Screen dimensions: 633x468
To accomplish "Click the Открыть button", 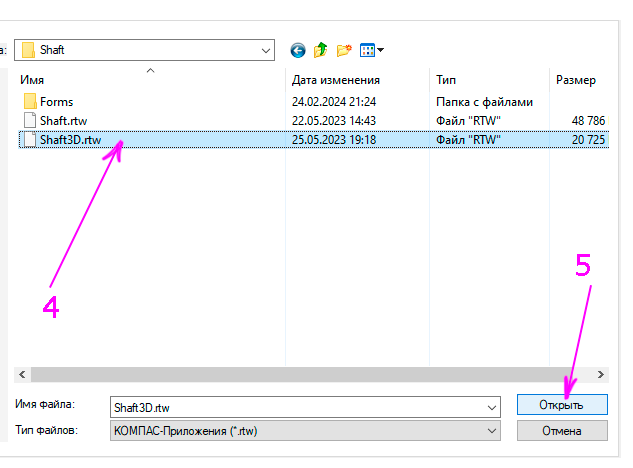I will coord(562,405).
